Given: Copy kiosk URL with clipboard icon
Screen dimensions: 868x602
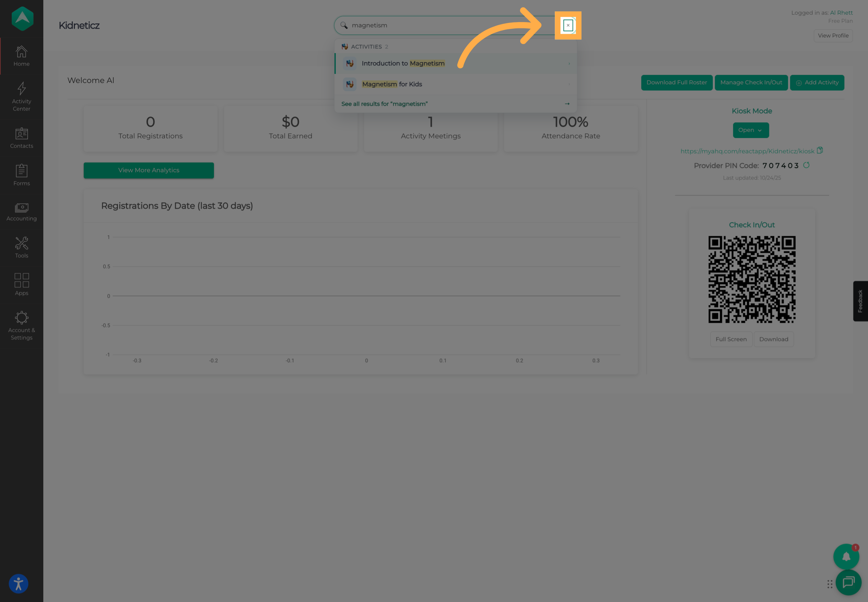Looking at the screenshot, I should point(820,150).
